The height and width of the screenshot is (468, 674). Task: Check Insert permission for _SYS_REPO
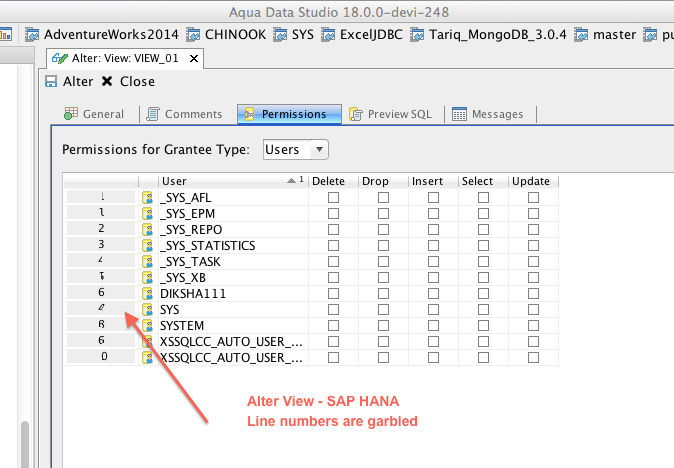point(433,229)
